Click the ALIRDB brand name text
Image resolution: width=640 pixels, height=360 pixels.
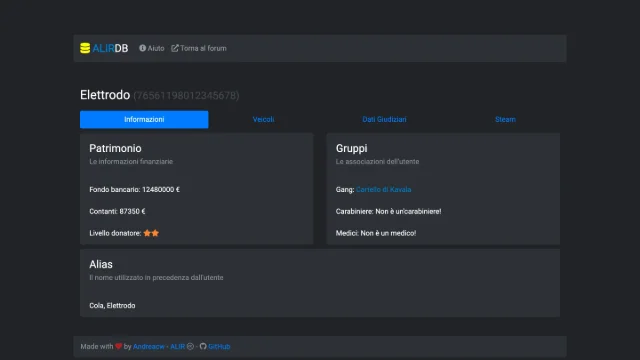click(x=110, y=48)
